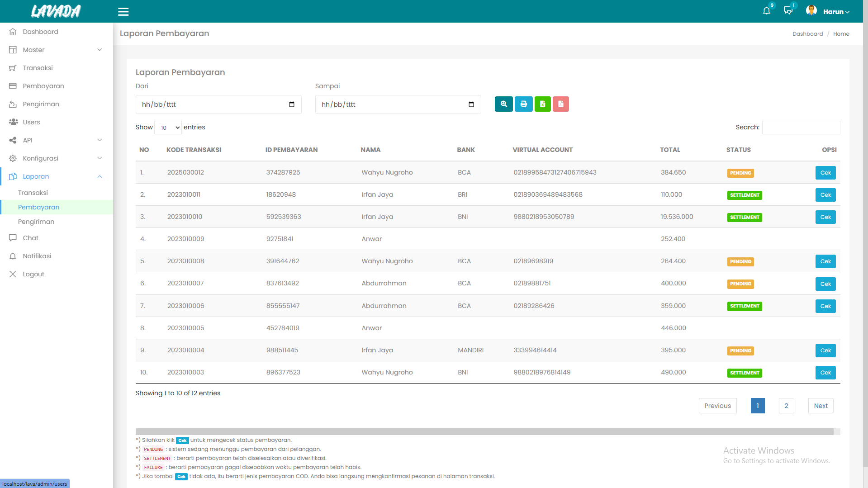
Task: Collapse the Laporan menu chevron
Action: [100, 176]
